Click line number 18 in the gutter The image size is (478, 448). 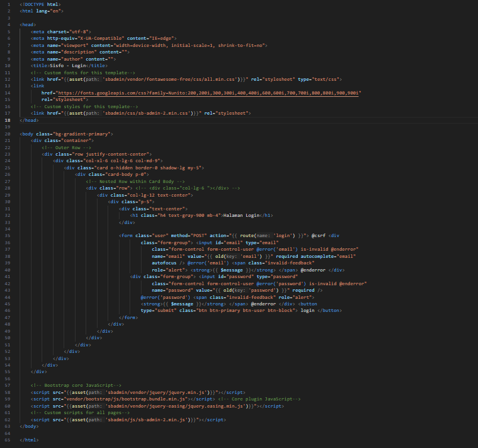(x=7, y=120)
